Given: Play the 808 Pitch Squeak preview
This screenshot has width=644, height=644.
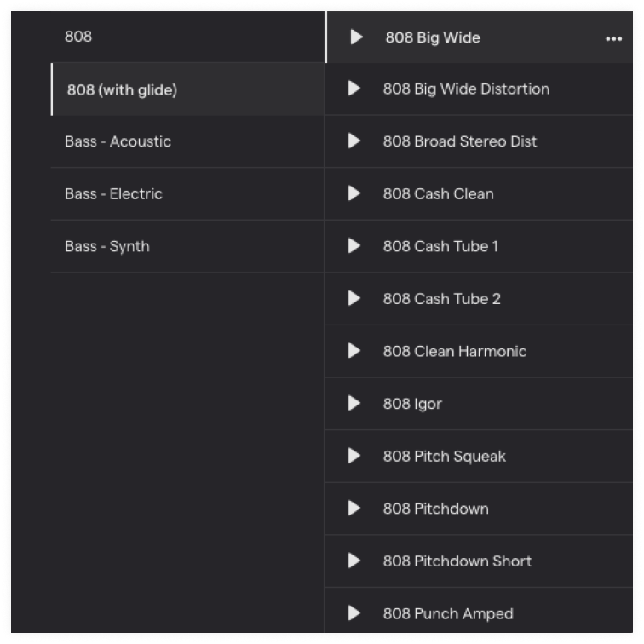Looking at the screenshot, I should click(x=354, y=456).
